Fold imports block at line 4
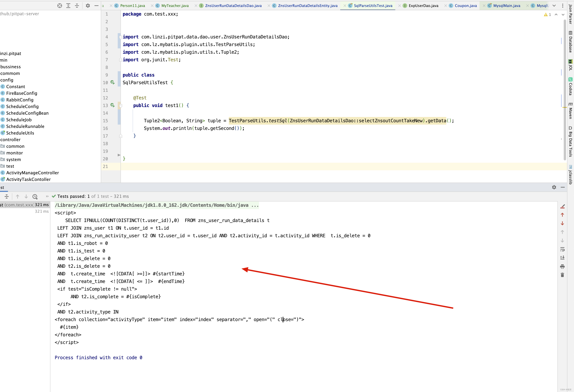574x392 pixels. [x=121, y=37]
